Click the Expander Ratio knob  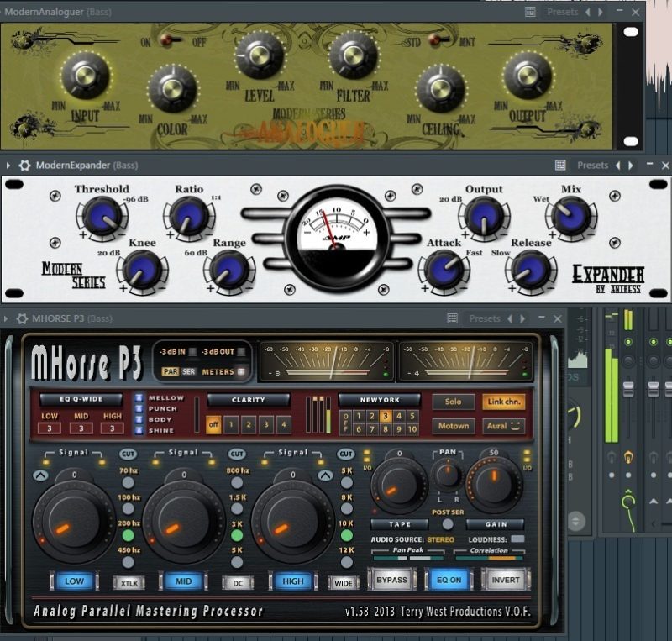pos(188,217)
